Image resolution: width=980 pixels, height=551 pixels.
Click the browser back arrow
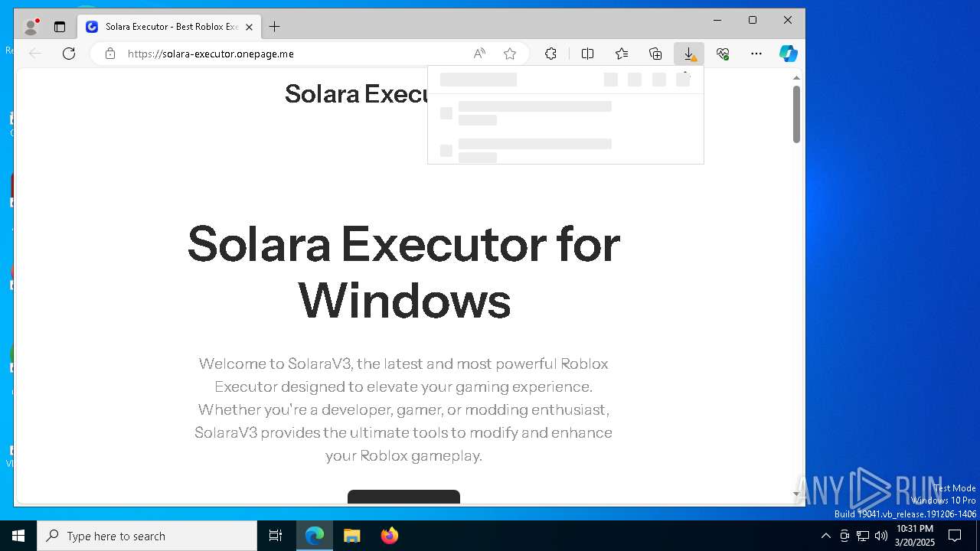(x=34, y=54)
